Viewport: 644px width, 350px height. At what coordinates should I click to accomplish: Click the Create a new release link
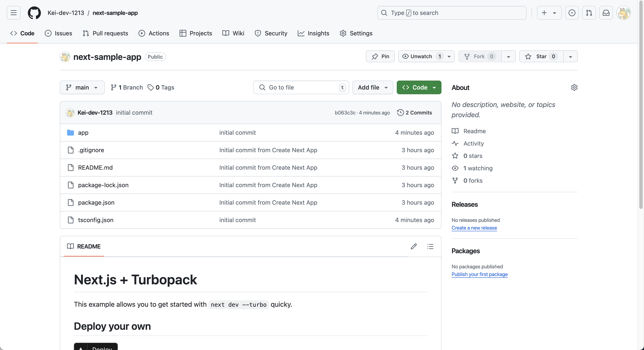pos(474,228)
